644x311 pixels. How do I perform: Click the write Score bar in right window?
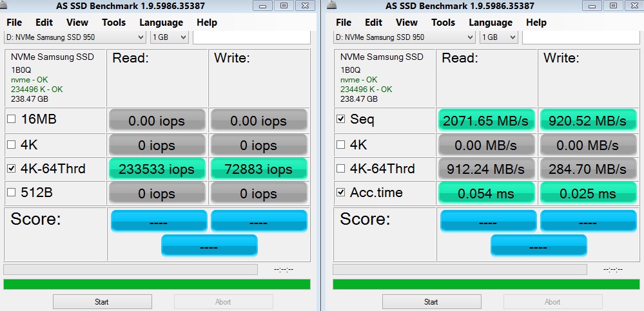point(589,221)
